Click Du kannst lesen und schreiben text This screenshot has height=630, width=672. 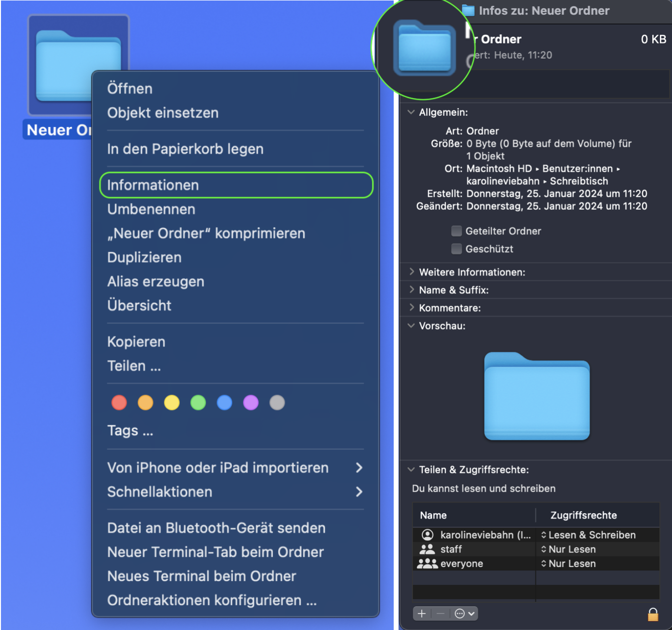pos(484,488)
